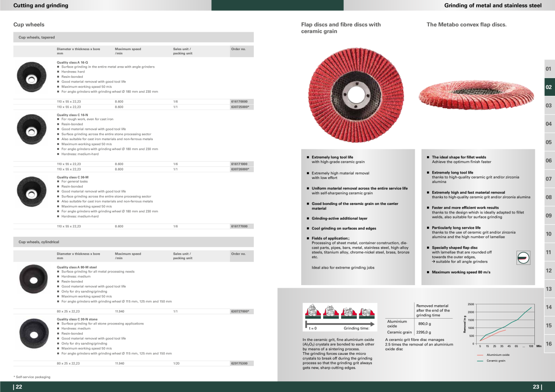Click 'Maximum working speed 80 m/s' bullet
The height and width of the screenshot is (392, 555).
461,272
